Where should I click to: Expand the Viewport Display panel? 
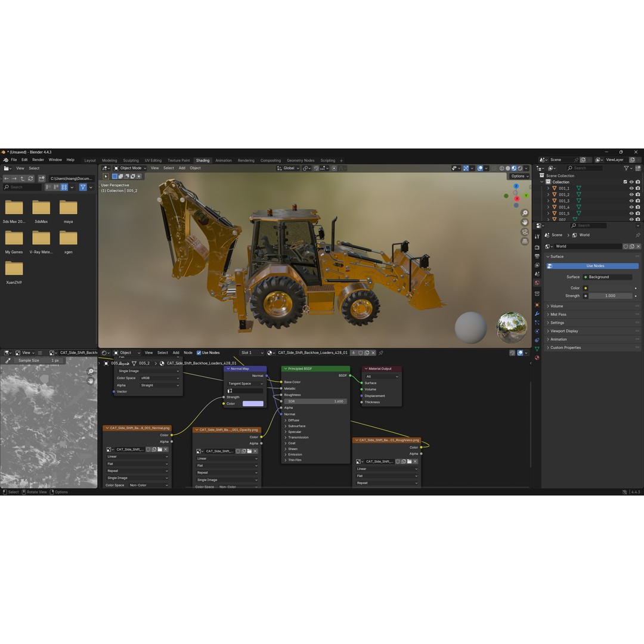pyautogui.click(x=592, y=331)
